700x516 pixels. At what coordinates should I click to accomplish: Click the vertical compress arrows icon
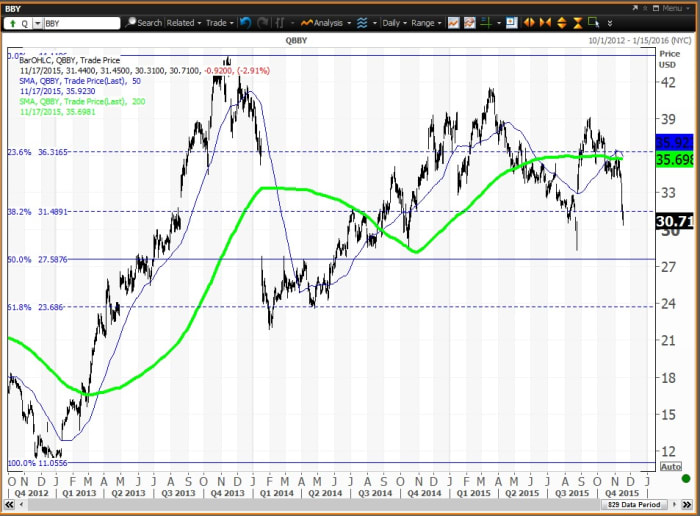(x=579, y=22)
